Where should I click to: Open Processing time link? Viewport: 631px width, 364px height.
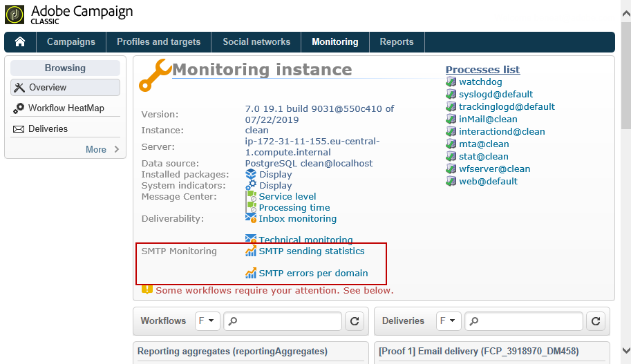294,207
